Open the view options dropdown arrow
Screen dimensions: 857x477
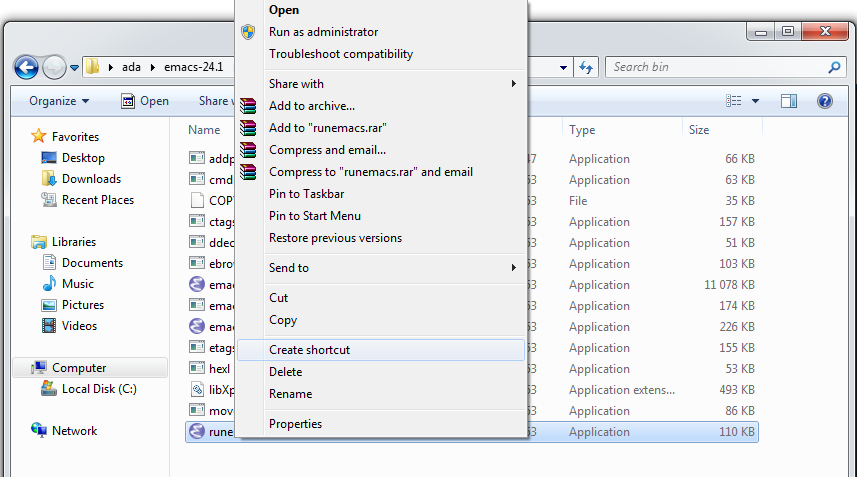tap(755, 101)
